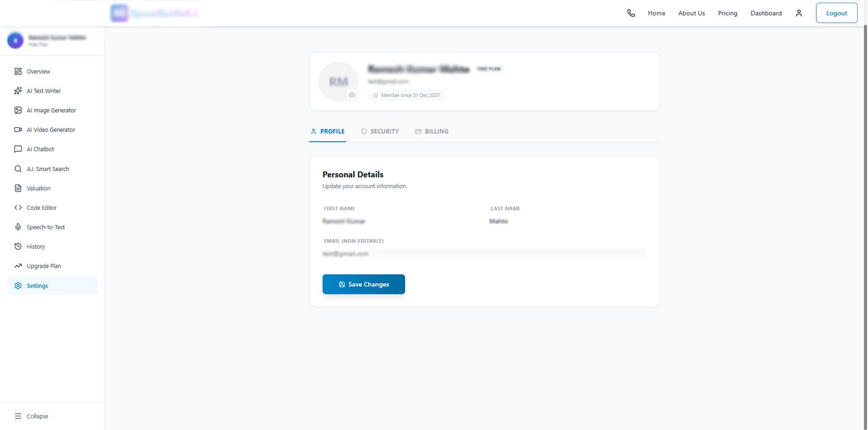Click the AI Video Generator camera icon
This screenshot has width=868, height=430.
18,130
